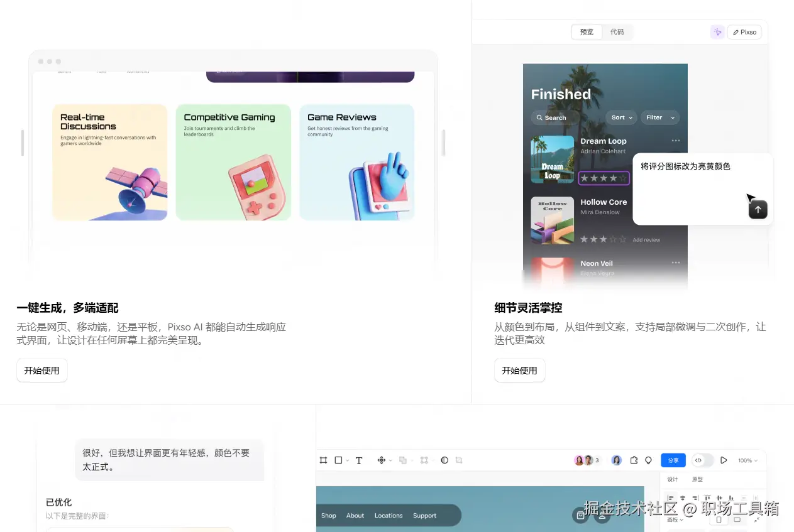Image resolution: width=794 pixels, height=532 pixels.
Task: Open the 画板 dropdown
Action: click(x=675, y=520)
